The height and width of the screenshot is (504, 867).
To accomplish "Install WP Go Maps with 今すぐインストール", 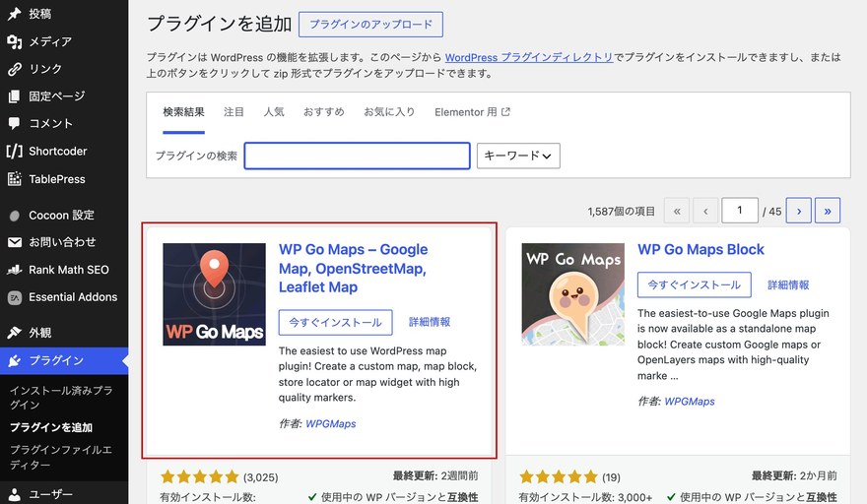I will coord(335,322).
